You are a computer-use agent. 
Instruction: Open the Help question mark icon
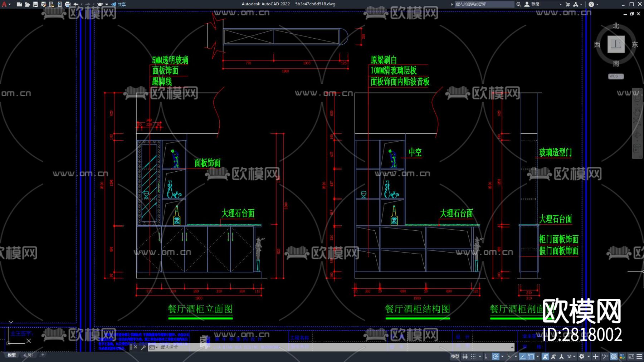tap(591, 4)
